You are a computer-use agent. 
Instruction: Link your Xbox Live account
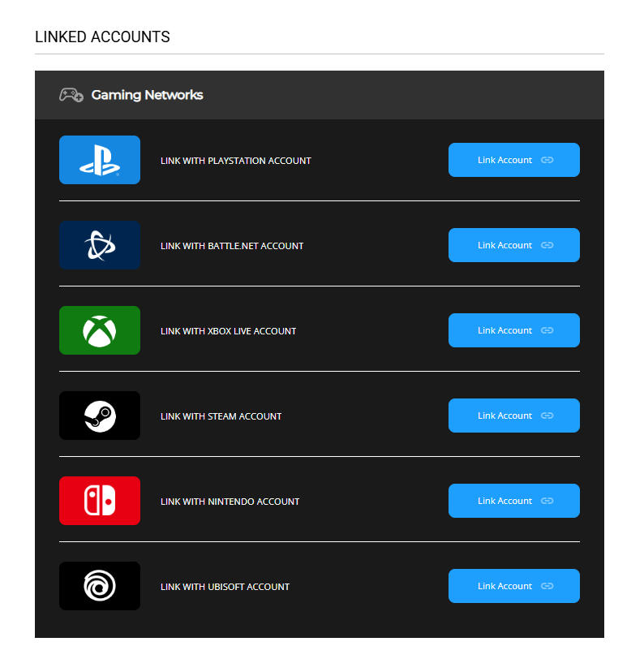coord(513,330)
